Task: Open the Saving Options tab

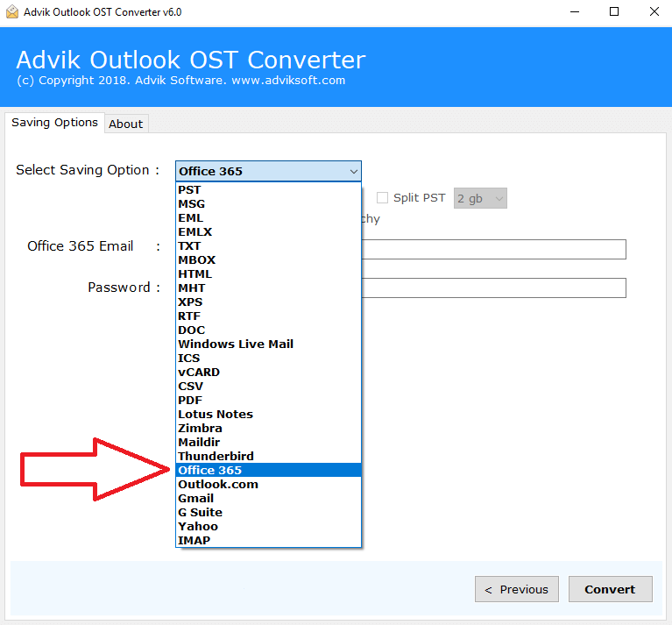Action: coord(54,123)
